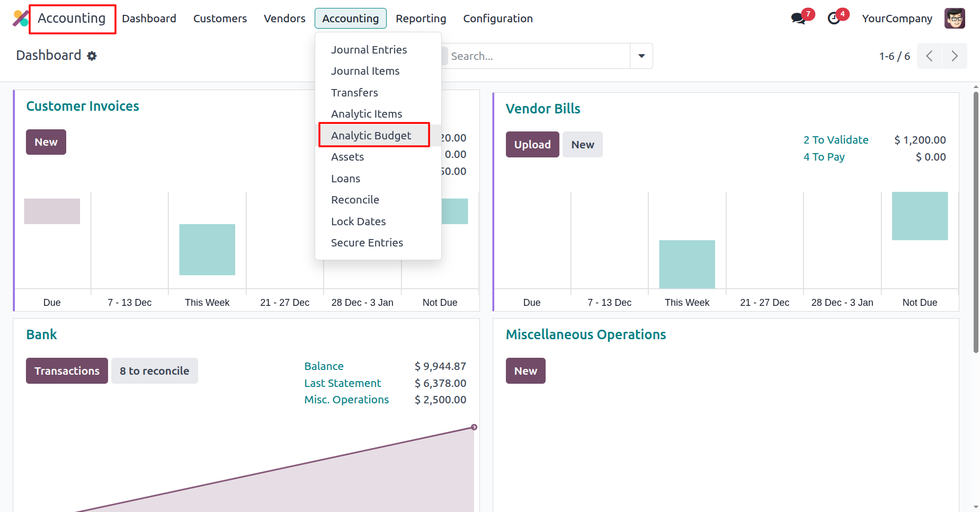Click the 8 to reconcile button

click(154, 371)
